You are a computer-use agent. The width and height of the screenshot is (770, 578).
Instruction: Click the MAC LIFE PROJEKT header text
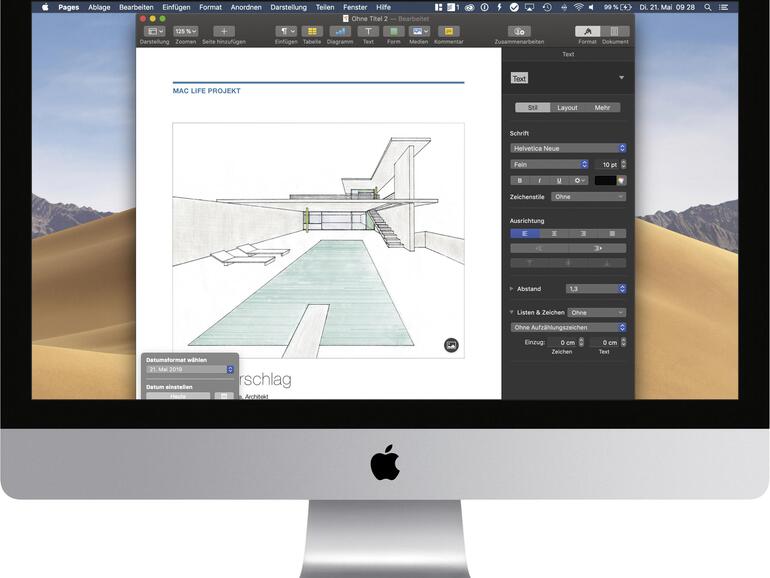(207, 91)
